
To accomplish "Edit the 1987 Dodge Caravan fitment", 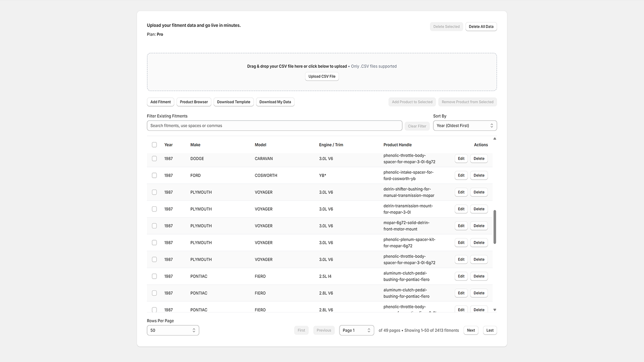I will [x=461, y=158].
